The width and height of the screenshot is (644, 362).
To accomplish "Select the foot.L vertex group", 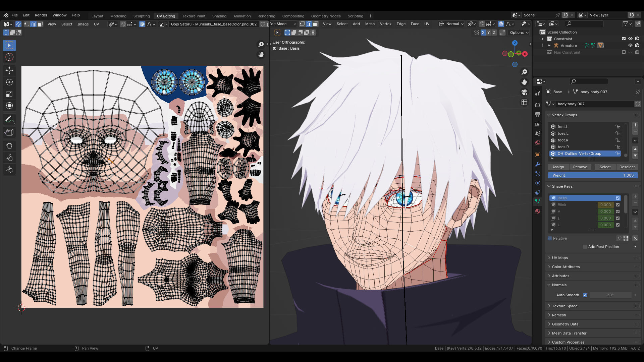I will point(585,127).
